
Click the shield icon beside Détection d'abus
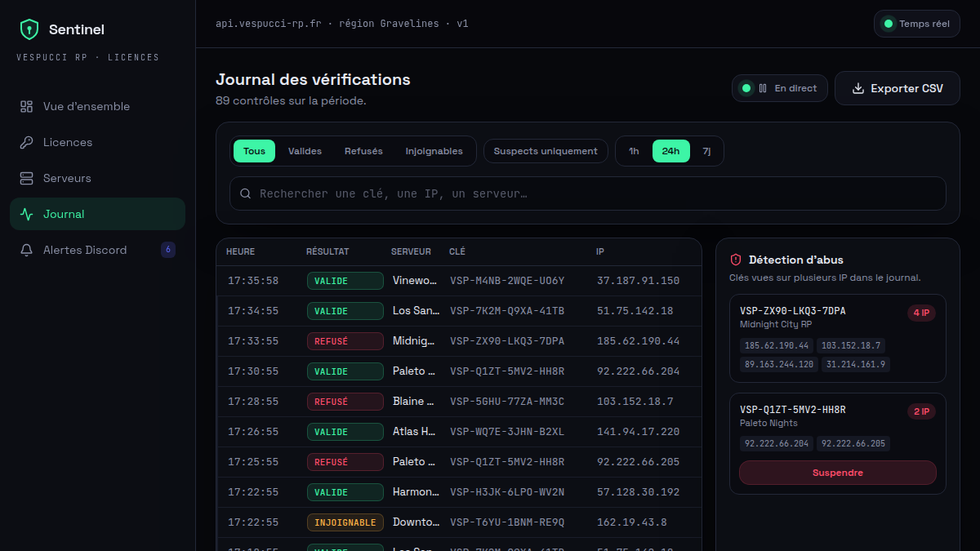[736, 260]
